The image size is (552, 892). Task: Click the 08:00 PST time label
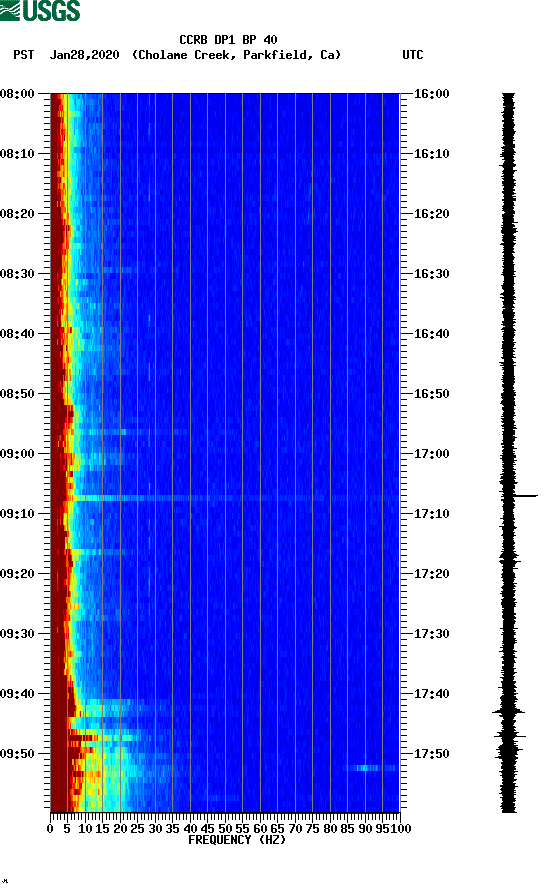coord(17,94)
